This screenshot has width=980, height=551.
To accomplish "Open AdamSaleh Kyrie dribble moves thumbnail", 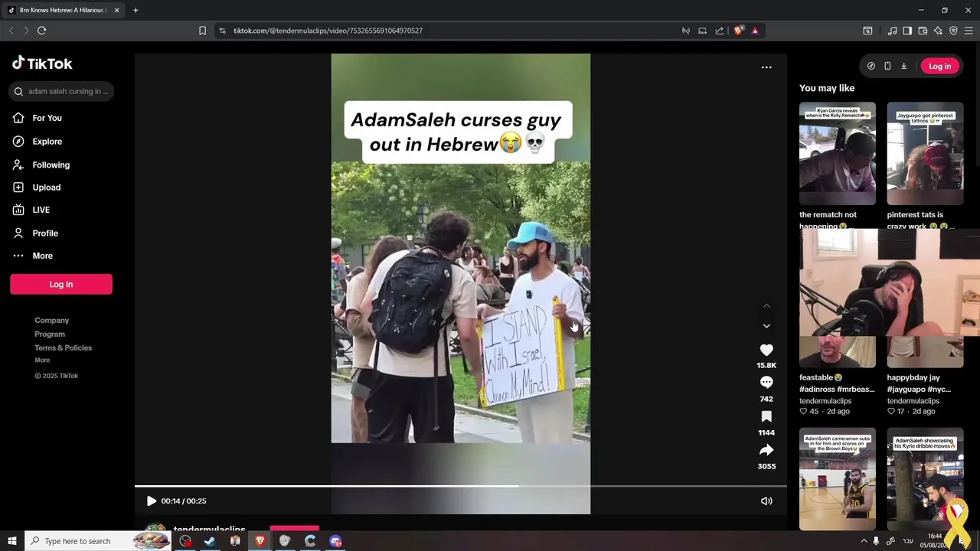I will coord(925,479).
